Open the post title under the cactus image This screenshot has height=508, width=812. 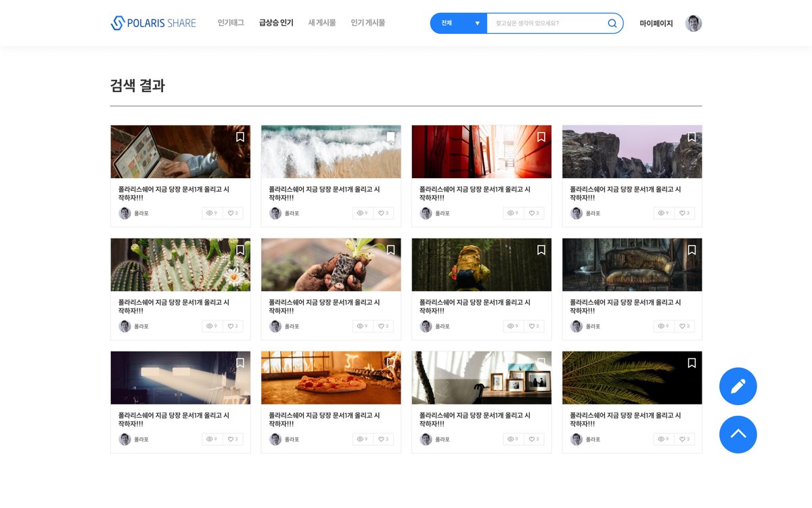tap(173, 307)
